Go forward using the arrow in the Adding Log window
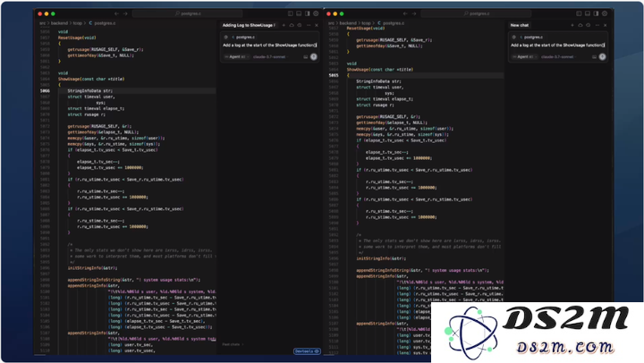The image size is (644, 363). coord(125,13)
